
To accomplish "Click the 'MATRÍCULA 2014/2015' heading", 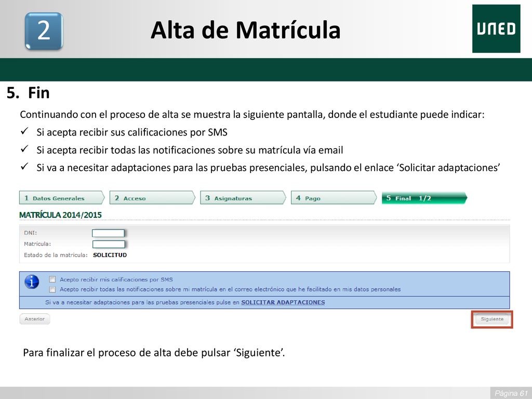I will tap(60, 215).
